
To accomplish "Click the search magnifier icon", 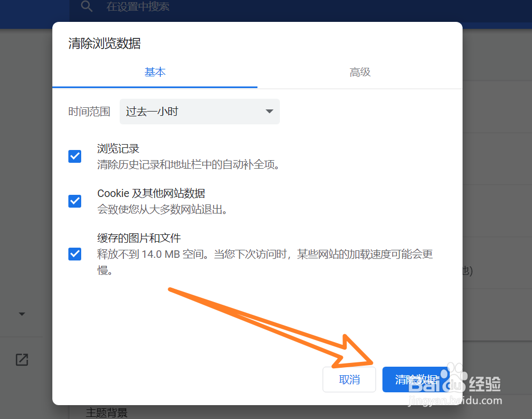I will pyautogui.click(x=87, y=7).
